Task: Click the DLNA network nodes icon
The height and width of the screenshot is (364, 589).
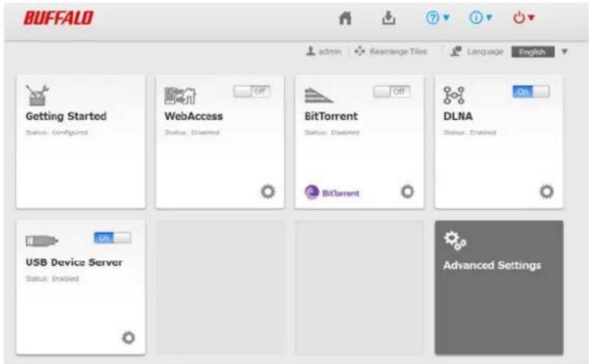Action: (454, 95)
